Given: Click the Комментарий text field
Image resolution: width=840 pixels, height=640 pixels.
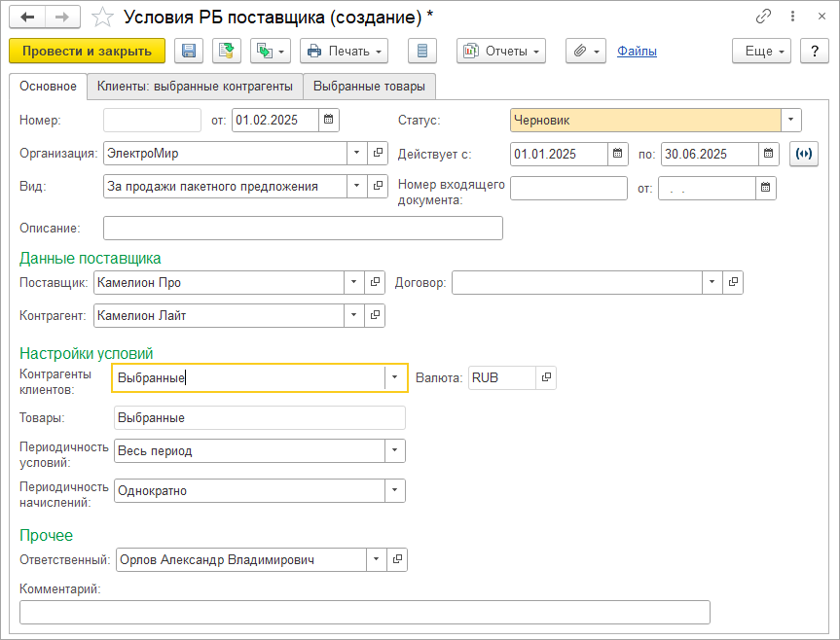Looking at the screenshot, I should [x=364, y=612].
